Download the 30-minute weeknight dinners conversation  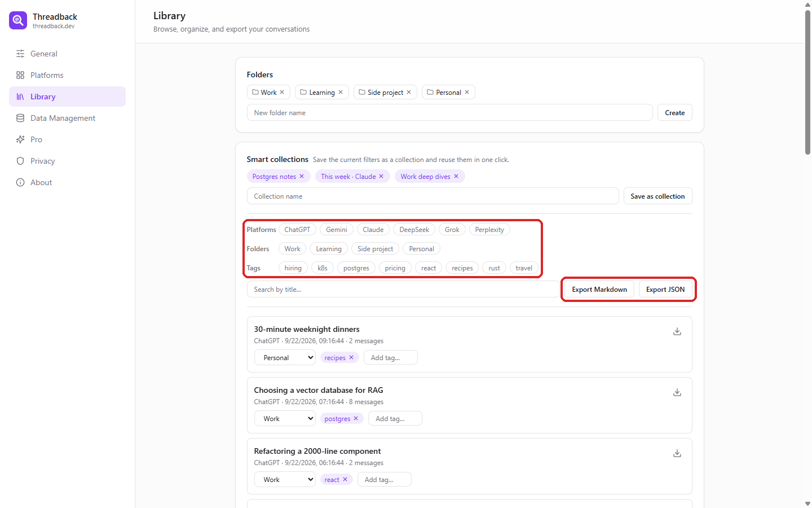pos(677,331)
